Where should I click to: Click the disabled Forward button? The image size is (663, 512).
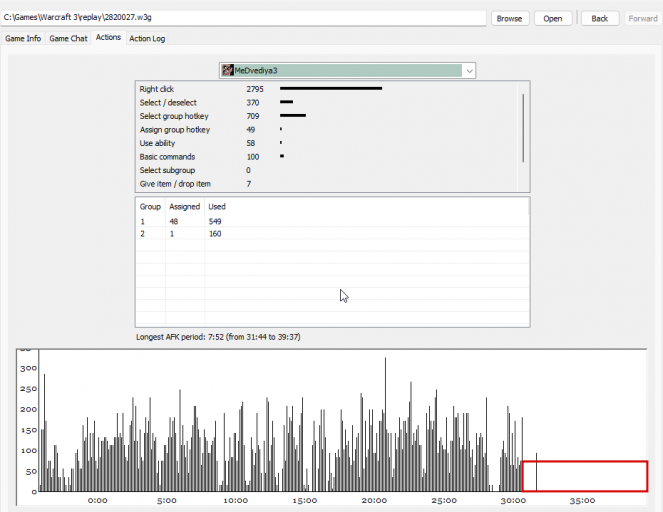point(643,19)
